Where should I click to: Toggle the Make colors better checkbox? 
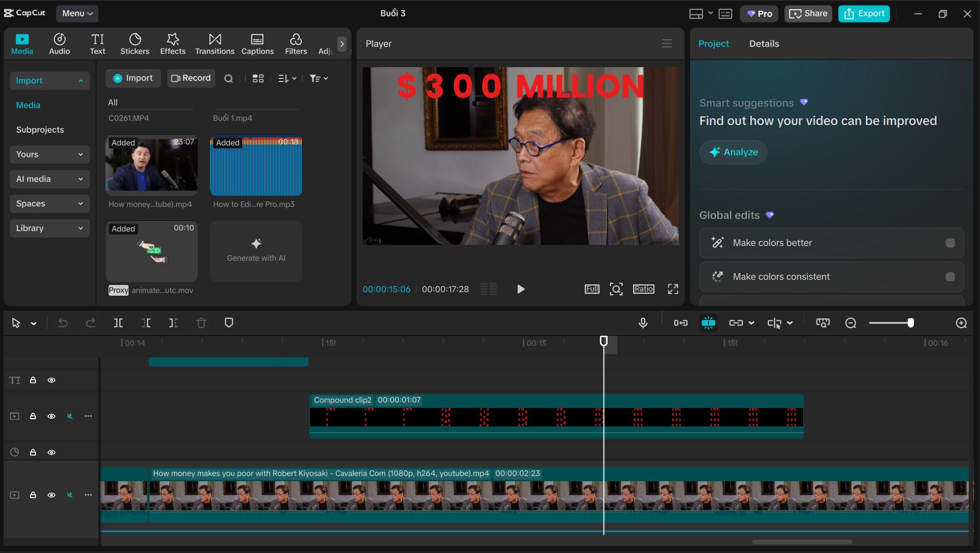[x=950, y=243]
